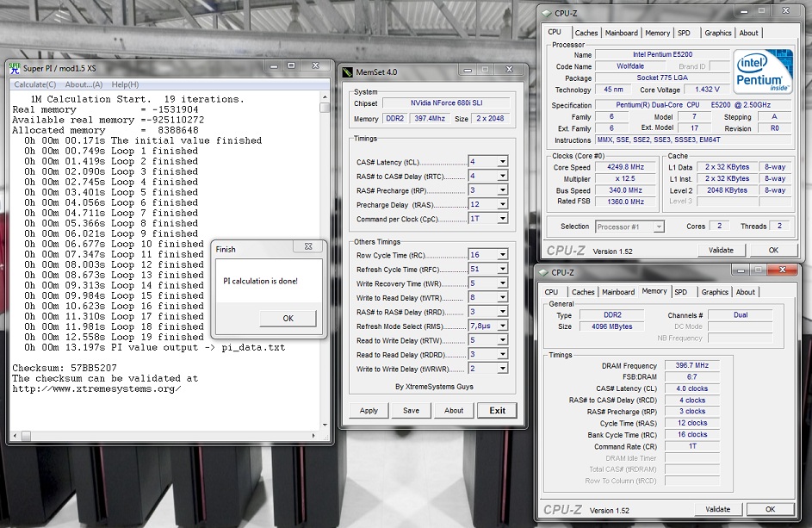Click the http://www.xtremesystems.org/ text line
The image size is (812, 528).
coord(96,388)
